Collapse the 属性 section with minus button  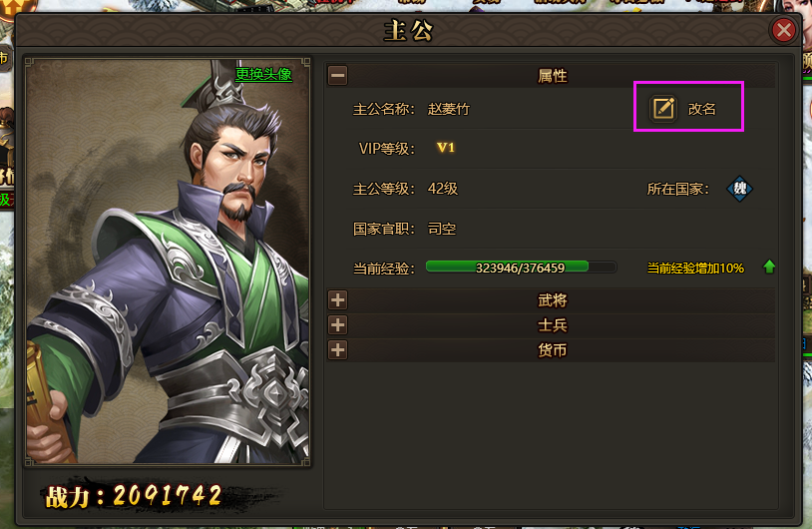337,76
